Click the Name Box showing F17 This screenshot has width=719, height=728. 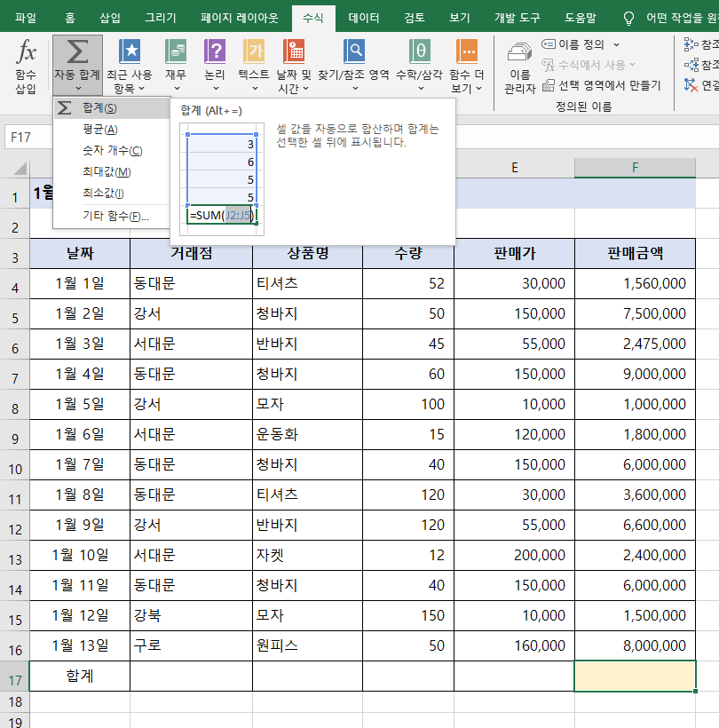28,138
